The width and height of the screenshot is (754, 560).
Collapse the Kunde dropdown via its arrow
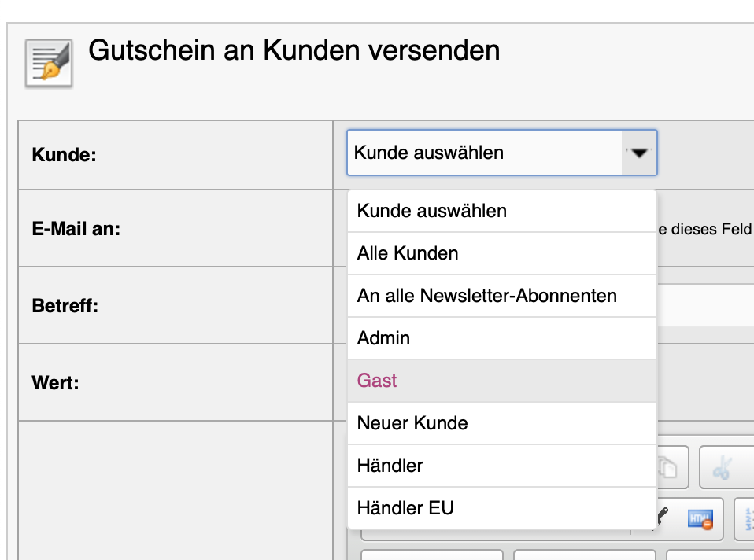coord(639,153)
